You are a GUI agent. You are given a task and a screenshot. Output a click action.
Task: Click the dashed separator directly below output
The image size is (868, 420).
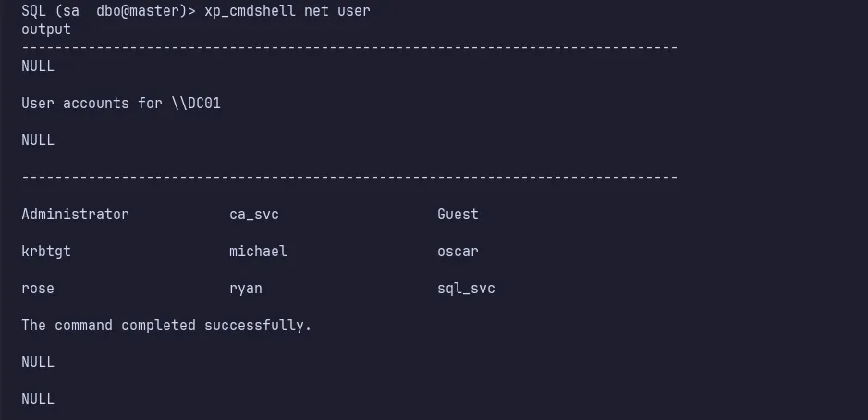(x=349, y=47)
